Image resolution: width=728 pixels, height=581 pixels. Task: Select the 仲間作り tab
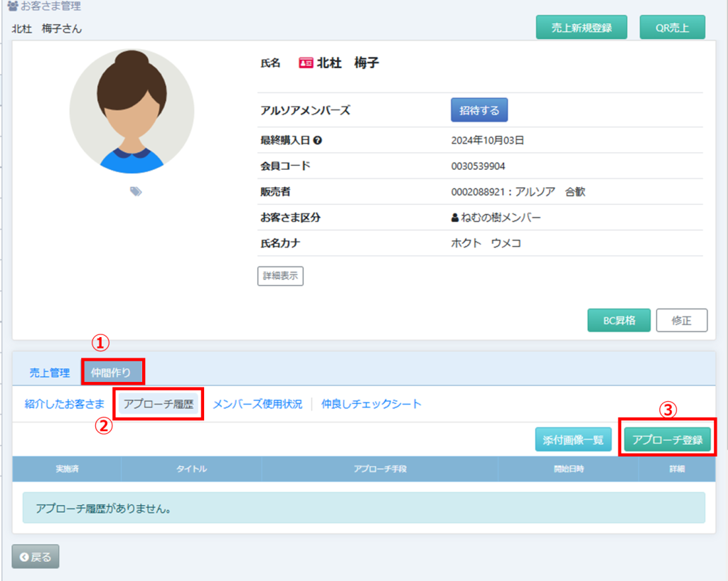point(112,372)
